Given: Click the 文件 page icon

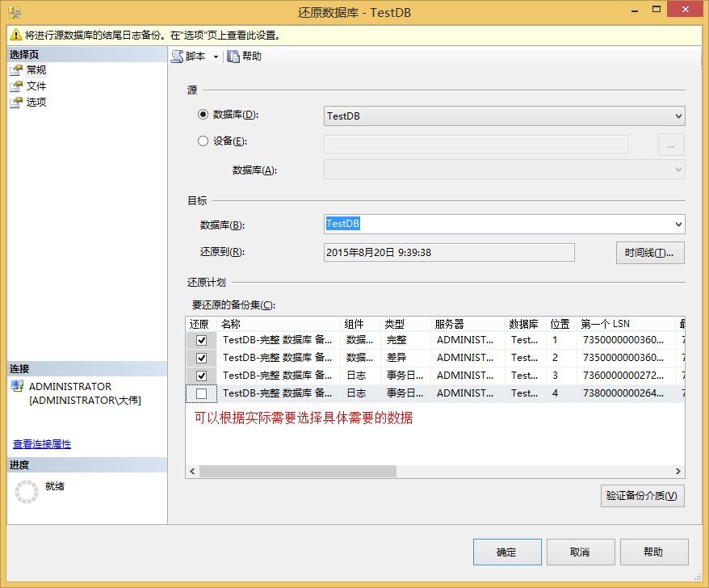Looking at the screenshot, I should pos(16,86).
